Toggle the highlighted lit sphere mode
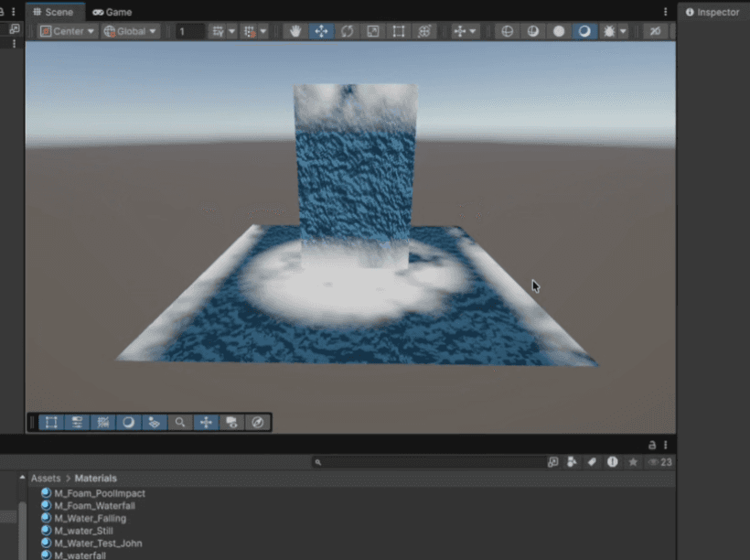Viewport: 750px width, 560px height. click(x=584, y=32)
